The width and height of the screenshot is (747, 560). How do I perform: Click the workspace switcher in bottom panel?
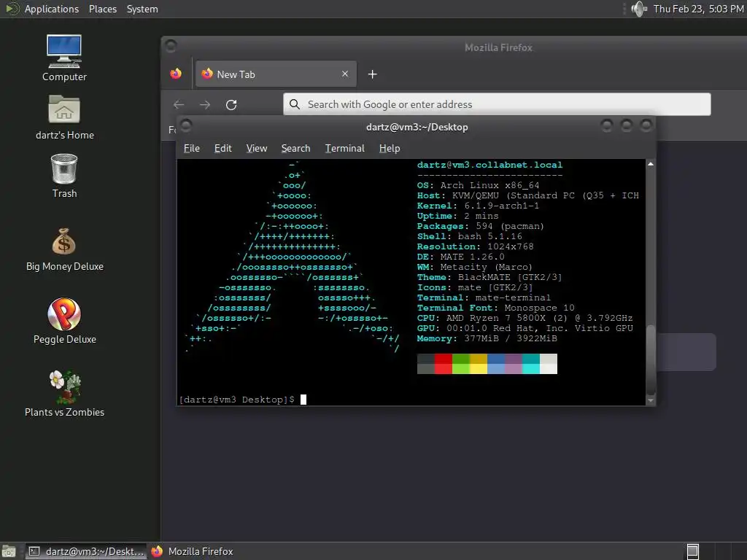(x=693, y=551)
